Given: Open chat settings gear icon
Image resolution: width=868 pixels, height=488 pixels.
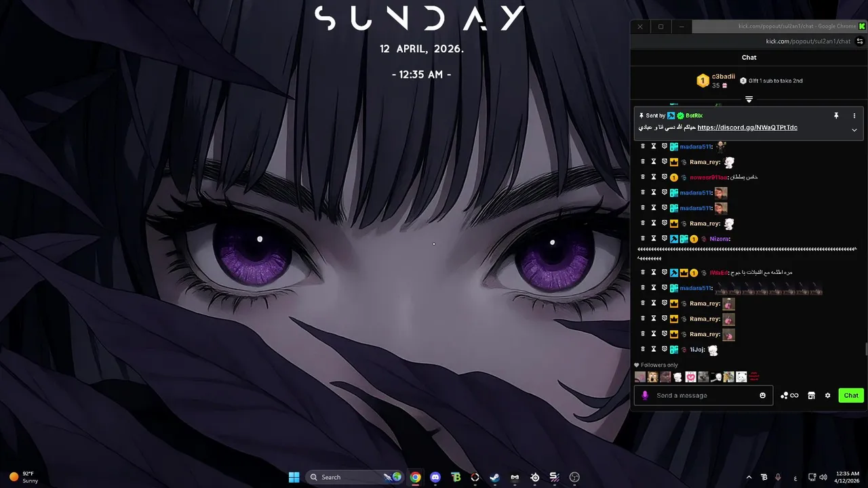Looking at the screenshot, I should [827, 395].
